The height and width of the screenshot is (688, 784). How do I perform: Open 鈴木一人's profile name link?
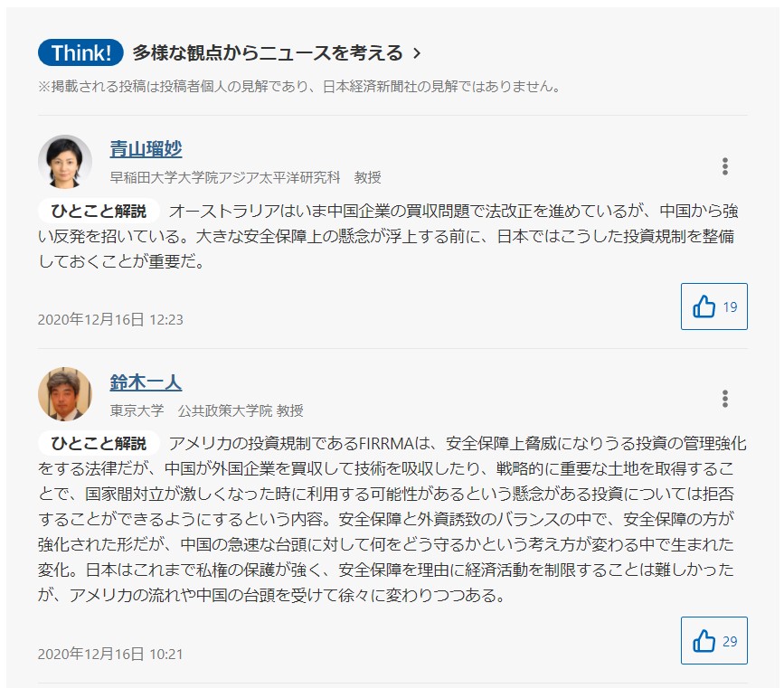pos(146,382)
